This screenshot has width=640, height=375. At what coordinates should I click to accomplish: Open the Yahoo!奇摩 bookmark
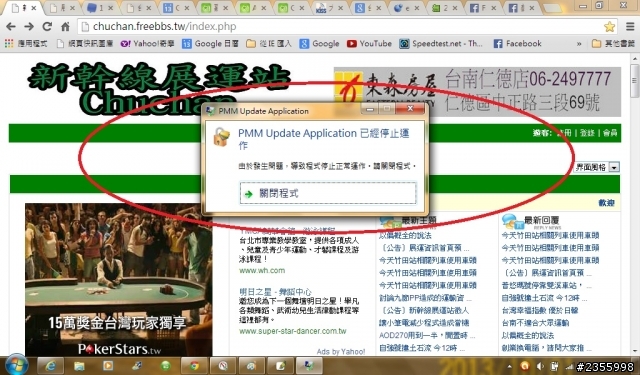pos(147,44)
